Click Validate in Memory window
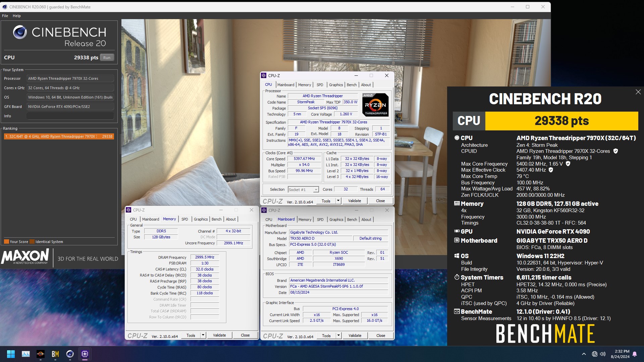Viewport: 644px width, 362px height. (x=219, y=335)
